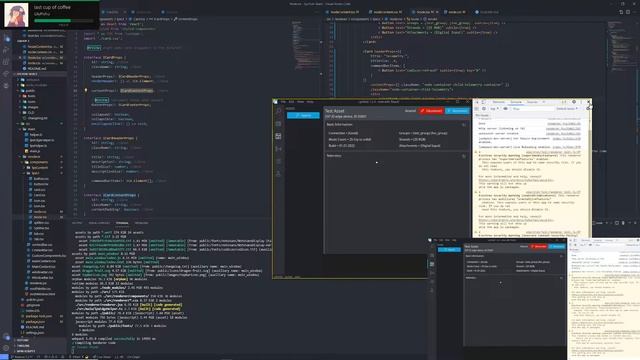The height and width of the screenshot is (360, 640).
Task: Open changelog.txt in Explorer
Action: point(37,118)
